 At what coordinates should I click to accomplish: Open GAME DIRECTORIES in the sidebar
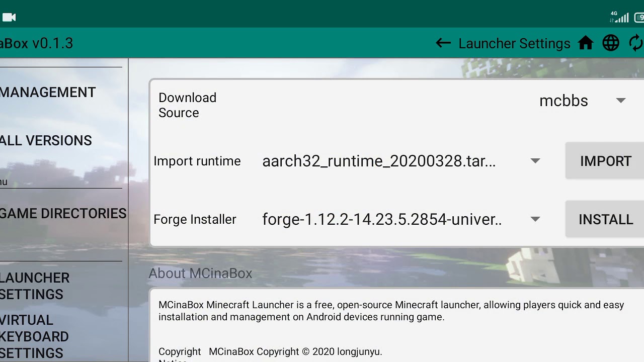tap(63, 214)
